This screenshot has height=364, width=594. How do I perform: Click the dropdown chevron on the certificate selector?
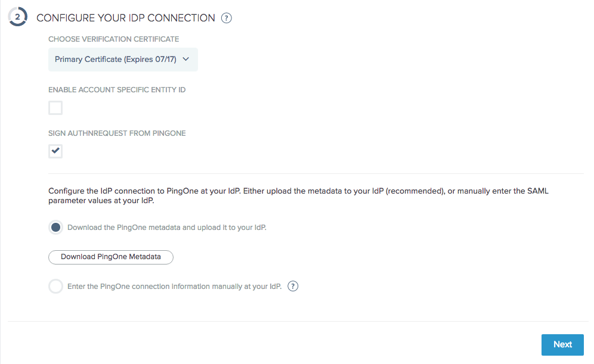(x=185, y=60)
